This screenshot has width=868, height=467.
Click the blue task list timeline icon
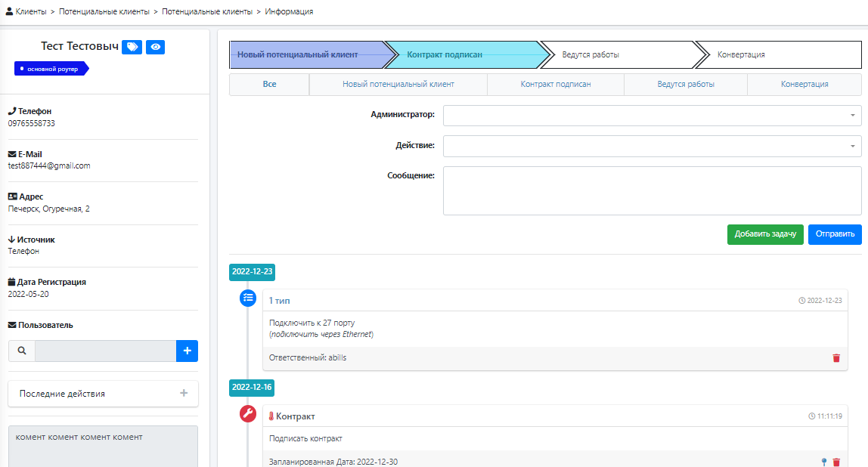(x=248, y=298)
